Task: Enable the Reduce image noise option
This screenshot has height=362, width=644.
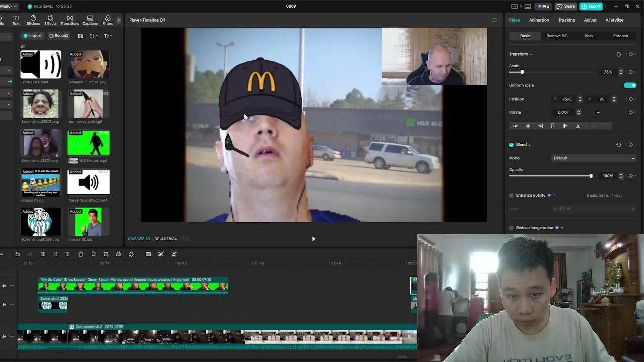Action: click(511, 228)
